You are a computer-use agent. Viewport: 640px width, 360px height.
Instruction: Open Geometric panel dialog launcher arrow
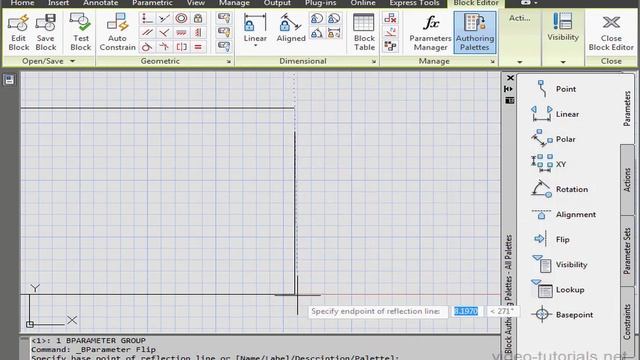[x=229, y=62]
